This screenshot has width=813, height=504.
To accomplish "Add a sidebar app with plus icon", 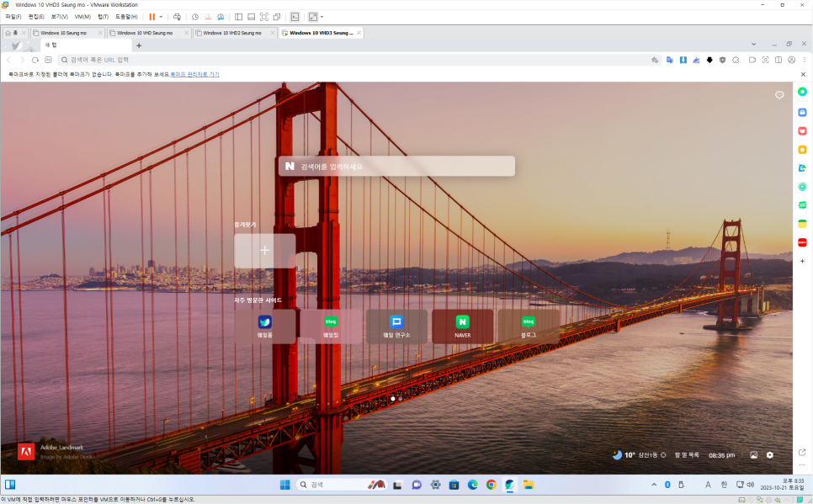I will (802, 262).
